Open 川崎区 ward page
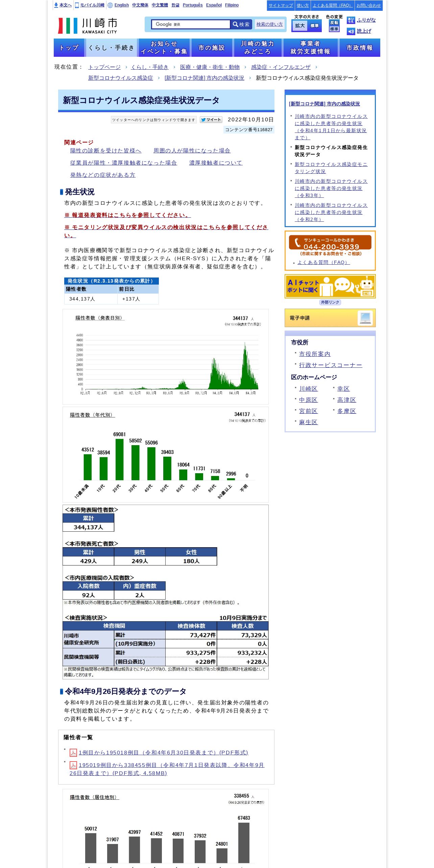 click(x=308, y=389)
